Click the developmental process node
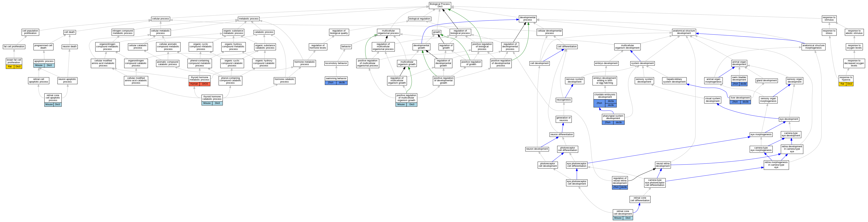The width and height of the screenshot is (868, 222). click(527, 19)
